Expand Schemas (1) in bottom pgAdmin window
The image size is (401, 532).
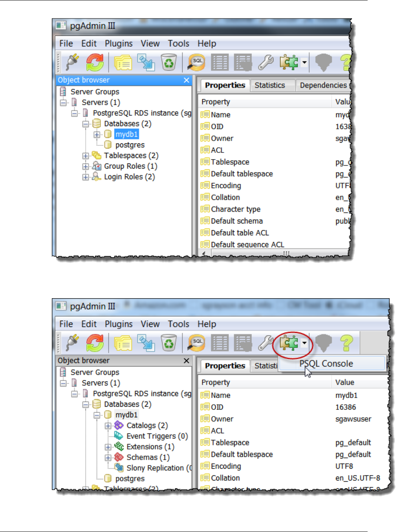pyautogui.click(x=108, y=457)
